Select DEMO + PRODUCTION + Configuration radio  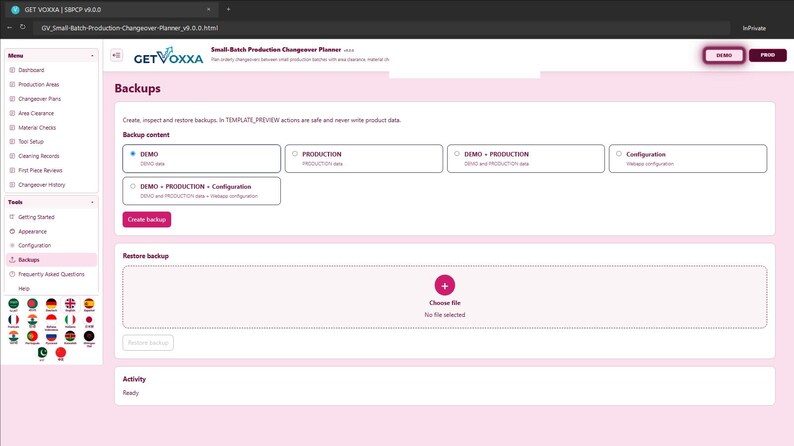[x=133, y=186]
